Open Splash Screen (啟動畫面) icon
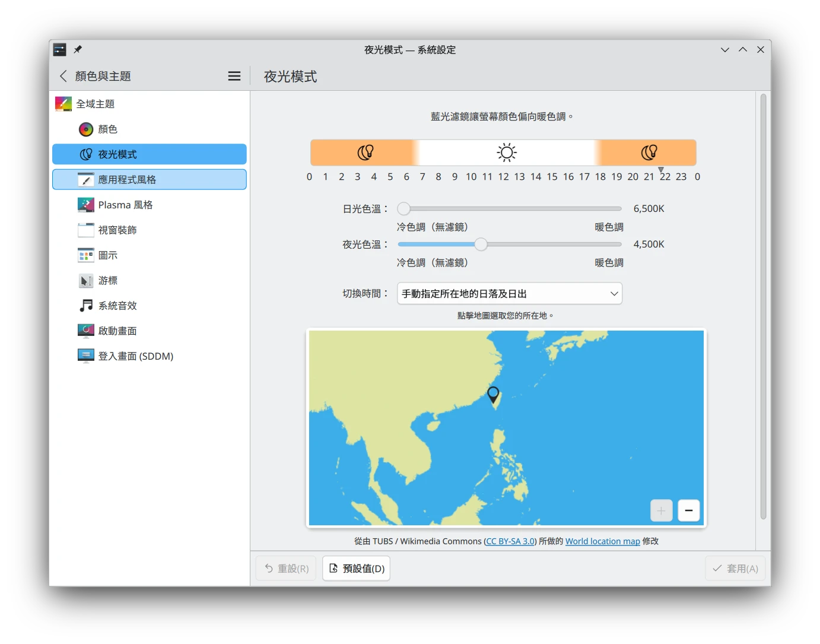The image size is (820, 644). point(86,331)
